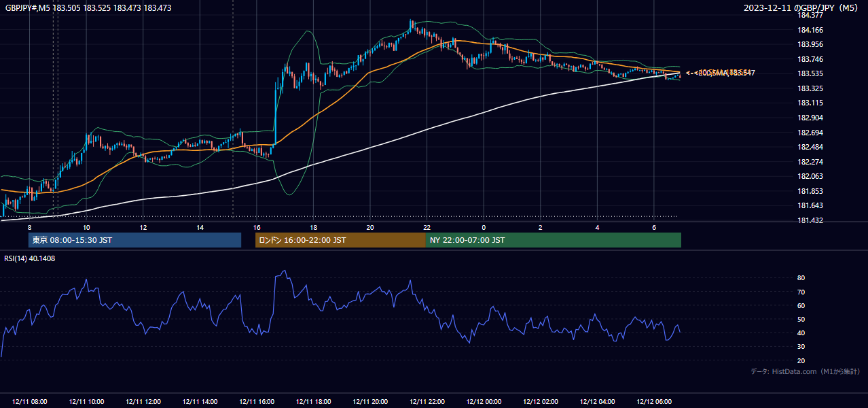Click the 182.063 price axis label
Viewport: 868px width, 408px height.
[810, 176]
